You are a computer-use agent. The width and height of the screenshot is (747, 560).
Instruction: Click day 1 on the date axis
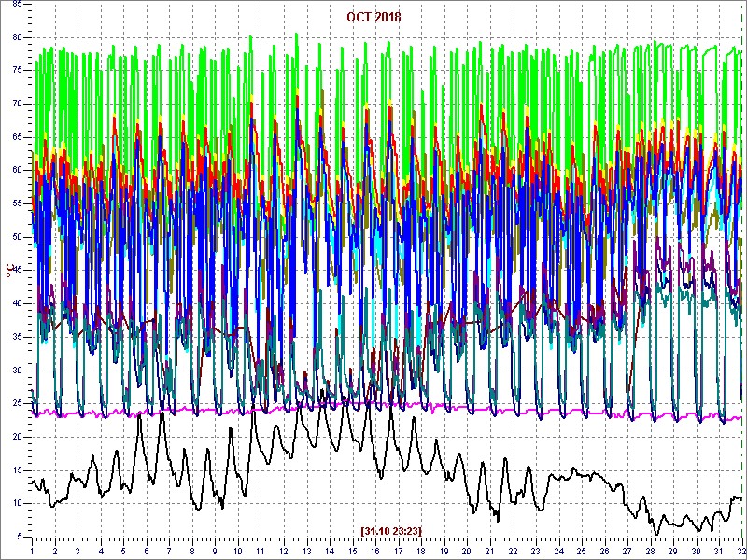tap(32, 549)
